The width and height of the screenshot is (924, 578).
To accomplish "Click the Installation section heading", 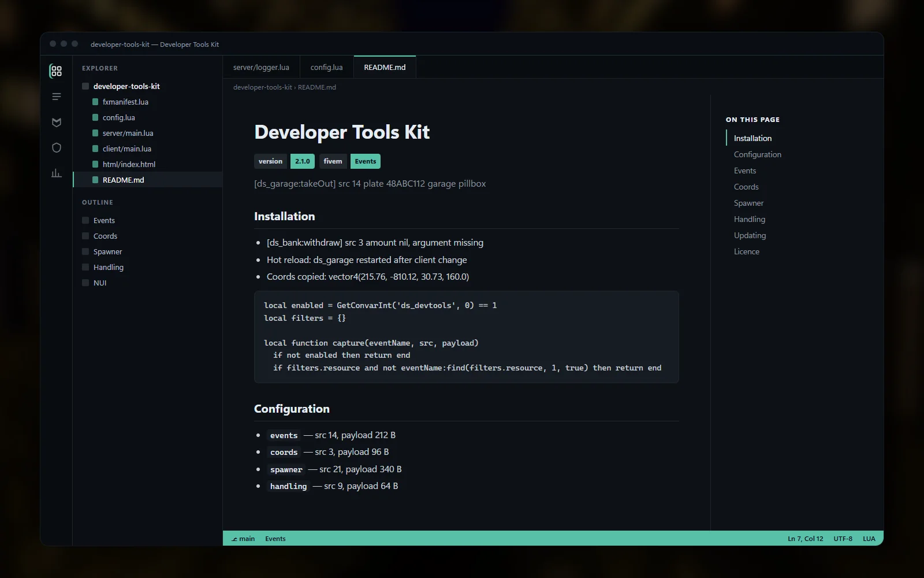I will [285, 216].
